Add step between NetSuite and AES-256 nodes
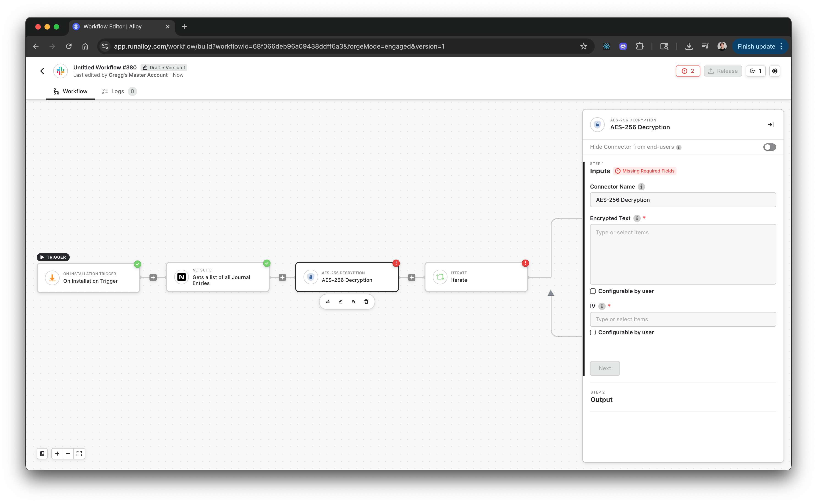817x504 pixels. (x=282, y=277)
